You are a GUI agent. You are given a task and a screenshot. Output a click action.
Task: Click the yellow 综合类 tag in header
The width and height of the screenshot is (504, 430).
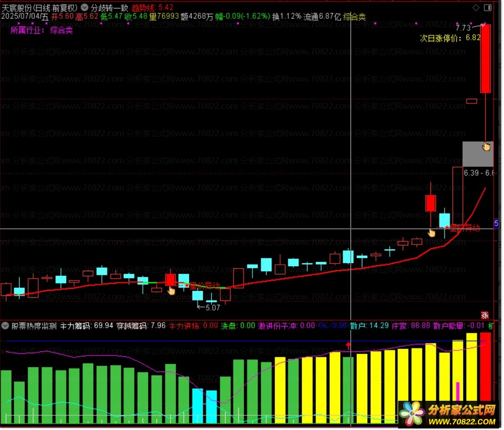[x=354, y=17]
